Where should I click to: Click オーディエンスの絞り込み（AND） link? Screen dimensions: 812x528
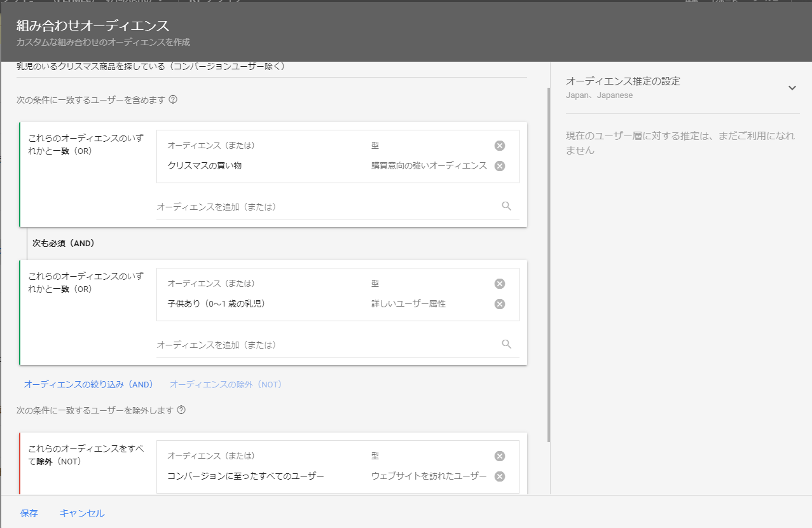[x=88, y=385]
